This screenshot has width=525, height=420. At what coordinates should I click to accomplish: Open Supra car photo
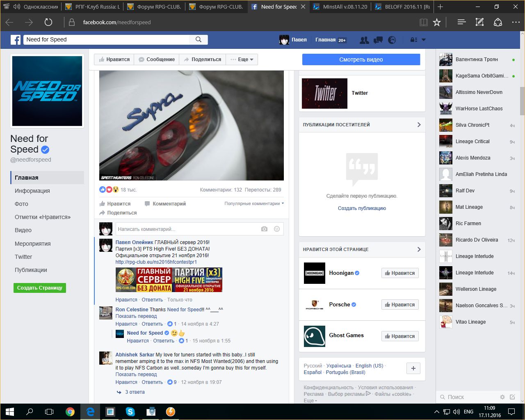[192, 126]
